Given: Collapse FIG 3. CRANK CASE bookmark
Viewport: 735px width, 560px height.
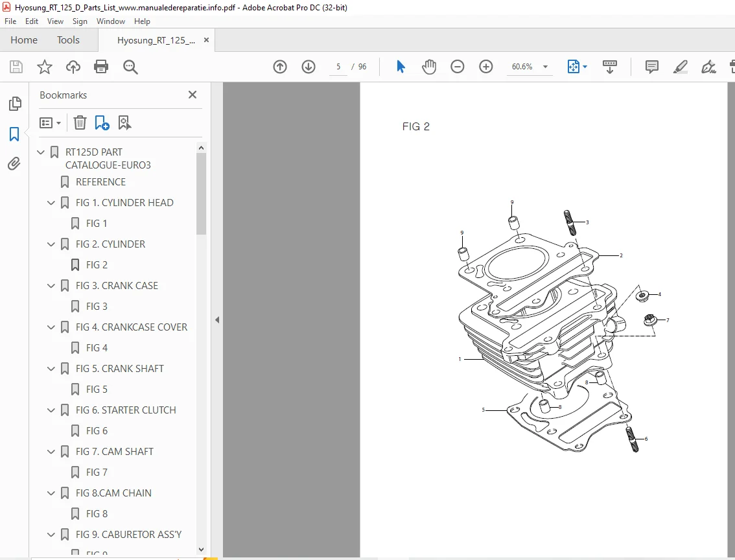Looking at the screenshot, I should coord(51,285).
